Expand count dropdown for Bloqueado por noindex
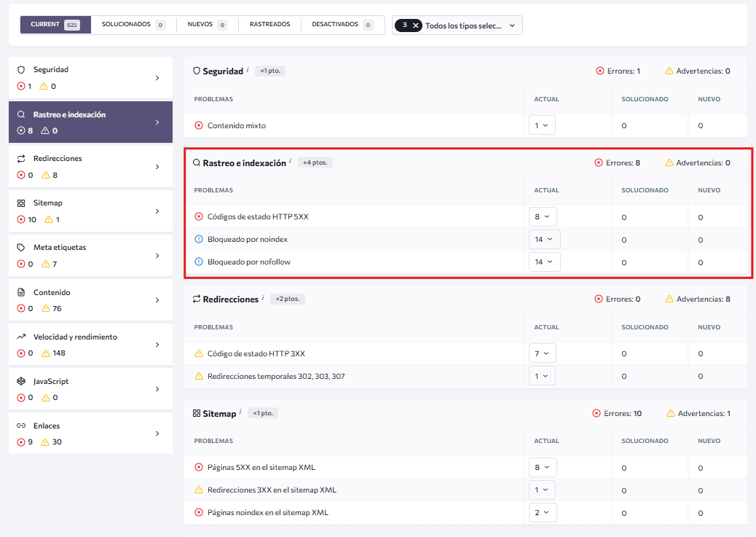 pyautogui.click(x=544, y=240)
